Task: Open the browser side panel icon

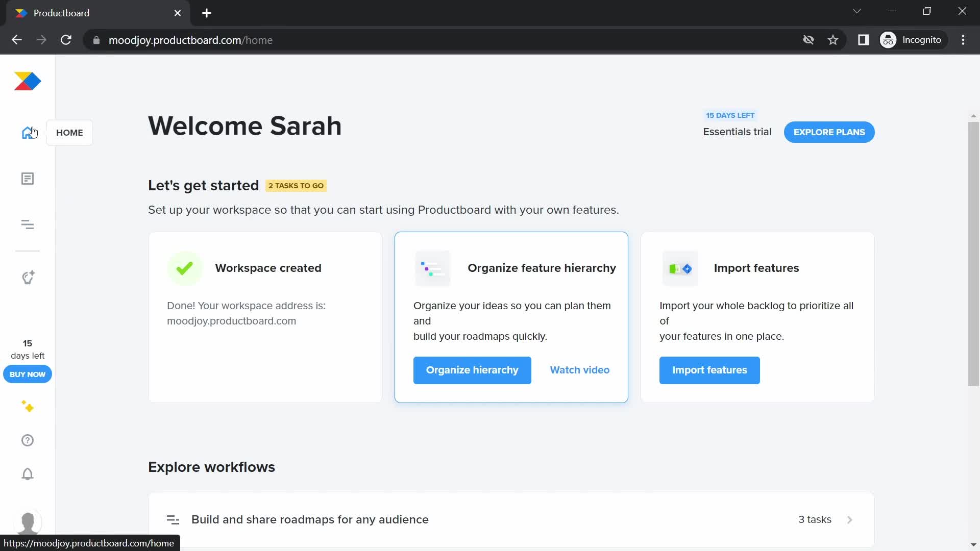Action: (863, 40)
